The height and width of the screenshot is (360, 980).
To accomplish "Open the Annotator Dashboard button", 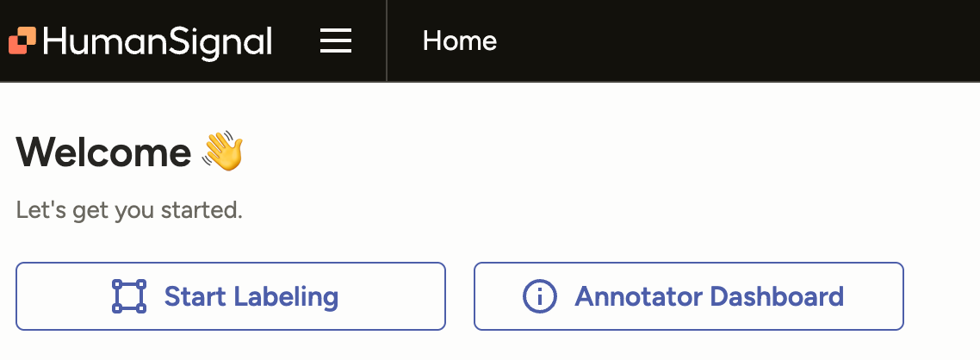I will pyautogui.click(x=688, y=296).
